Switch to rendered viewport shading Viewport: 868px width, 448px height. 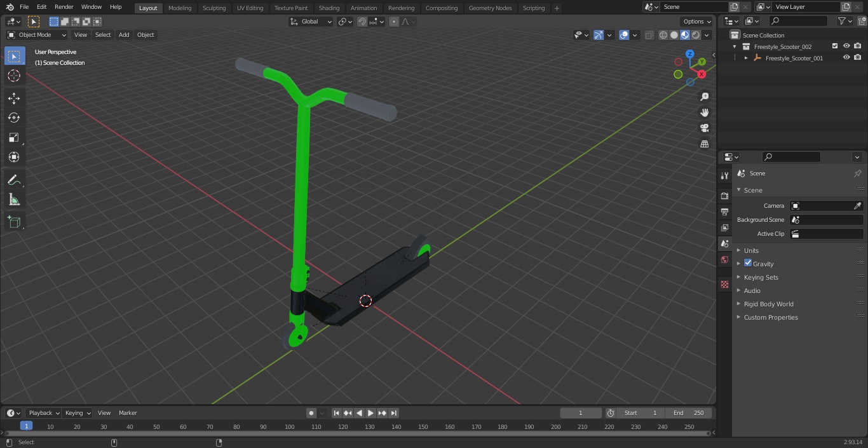point(696,35)
